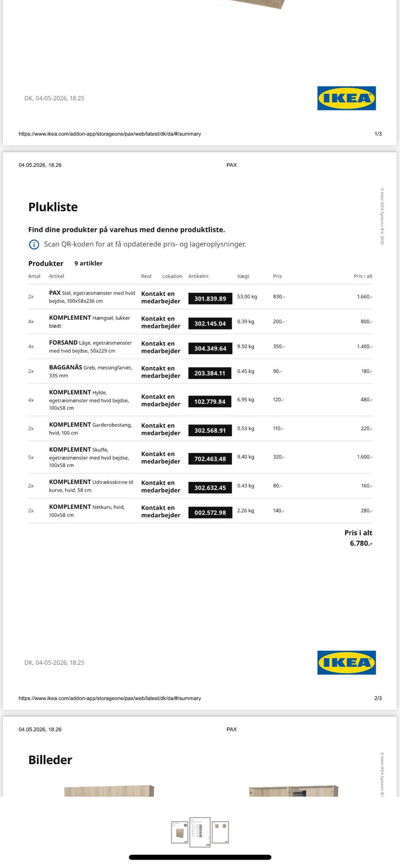Click the home indicator bar
The height and width of the screenshot is (868, 400).
tap(200, 858)
